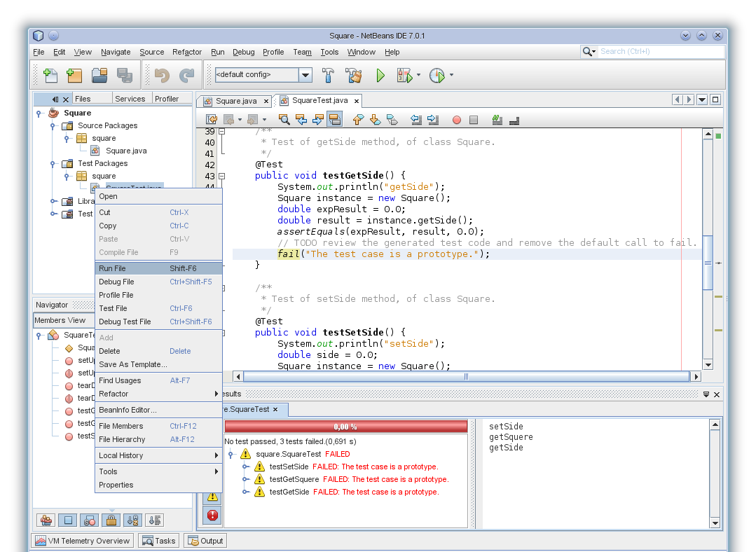Toggle Sort by Name navigator button
This screenshot has width=756, height=552.
point(133,520)
